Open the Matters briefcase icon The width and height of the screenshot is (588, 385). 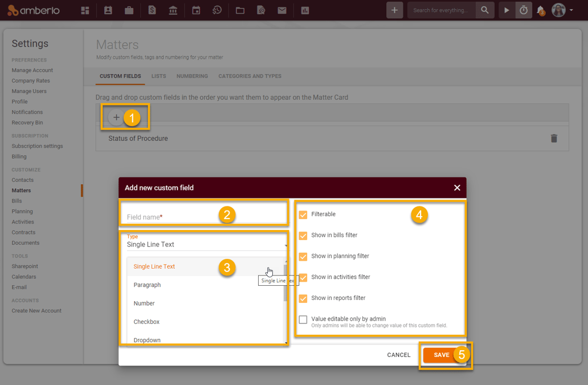click(128, 10)
